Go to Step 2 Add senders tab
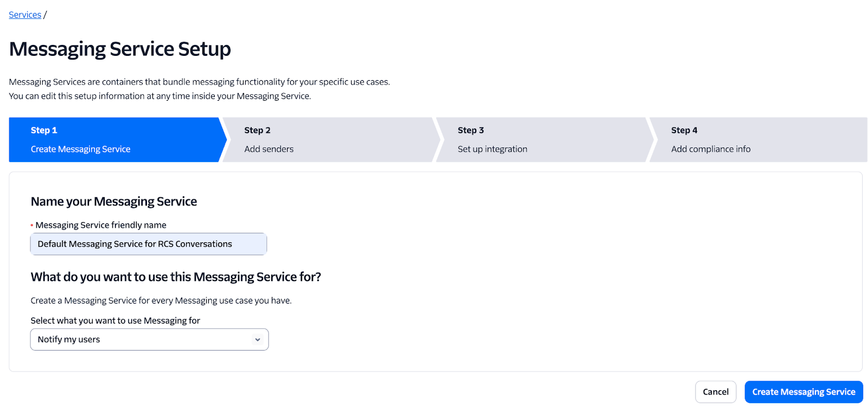Image resolution: width=868 pixels, height=413 pixels. (328, 140)
